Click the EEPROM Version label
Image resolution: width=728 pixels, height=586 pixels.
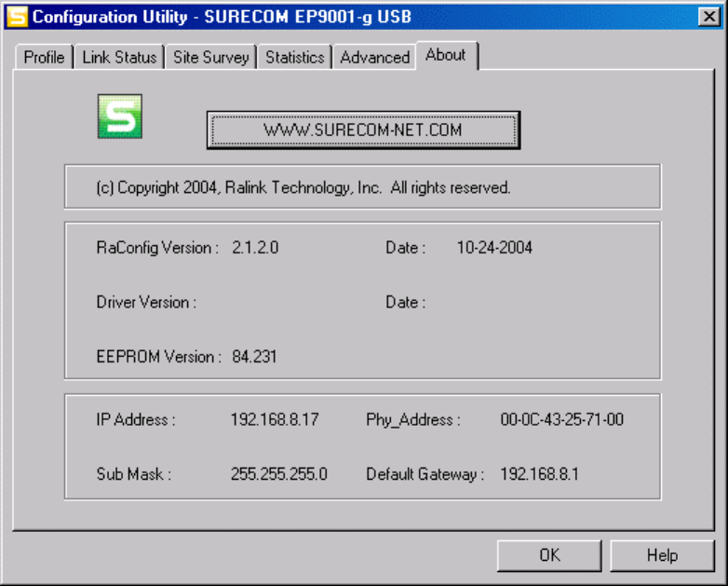[159, 357]
